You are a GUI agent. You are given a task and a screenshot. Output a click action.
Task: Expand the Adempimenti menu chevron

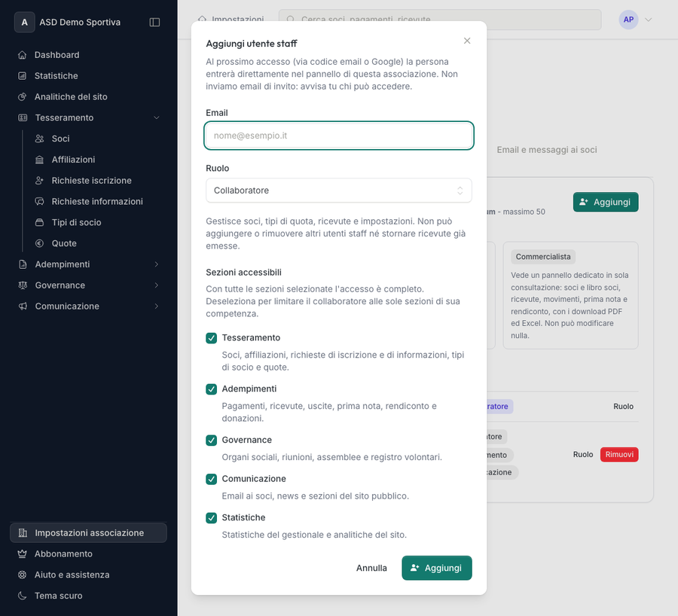click(x=157, y=264)
